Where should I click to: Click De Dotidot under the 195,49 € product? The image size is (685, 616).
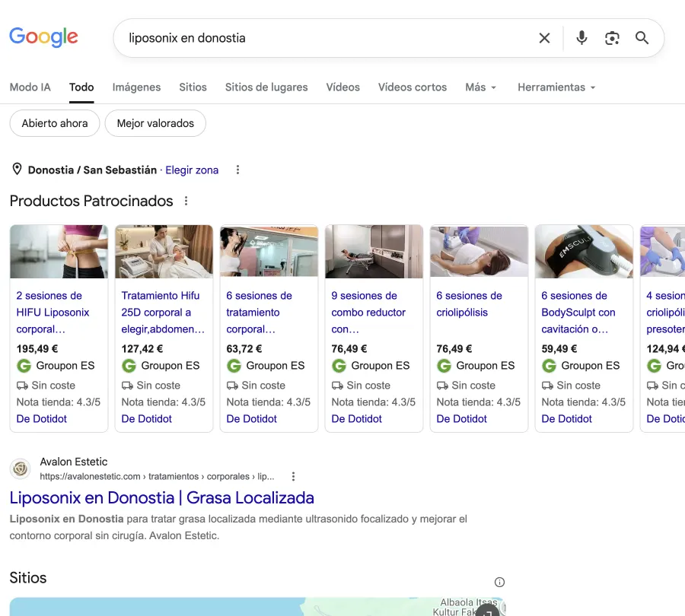[x=42, y=419]
